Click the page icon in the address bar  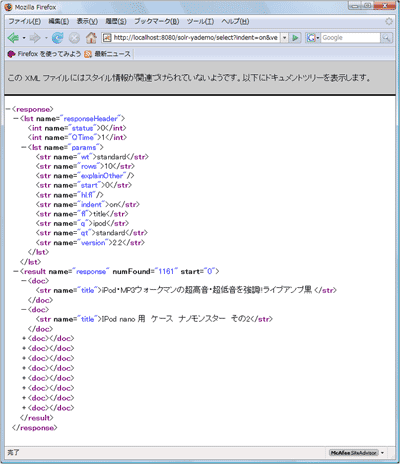click(x=107, y=38)
